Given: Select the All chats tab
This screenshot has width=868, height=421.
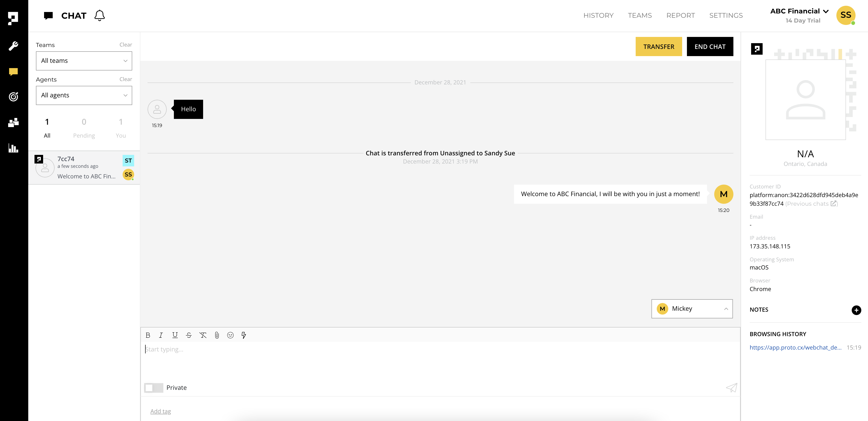Looking at the screenshot, I should coord(47,128).
